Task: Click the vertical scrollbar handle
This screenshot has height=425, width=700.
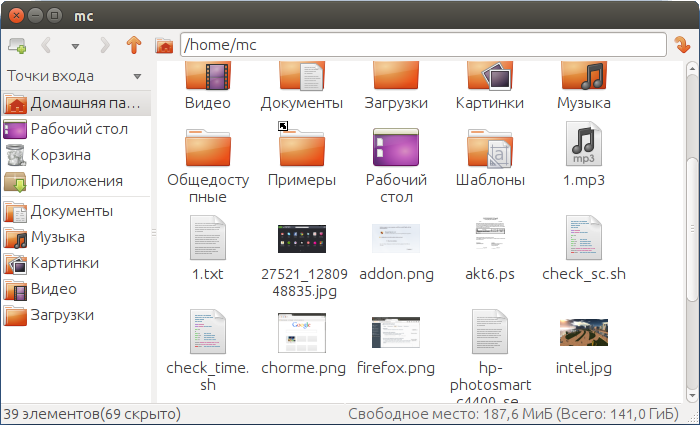Action: 692,229
